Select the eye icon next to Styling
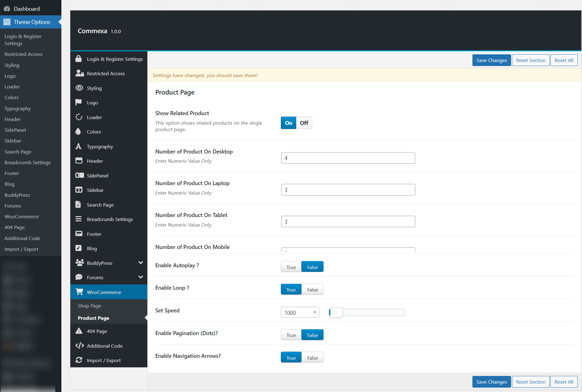 click(79, 88)
